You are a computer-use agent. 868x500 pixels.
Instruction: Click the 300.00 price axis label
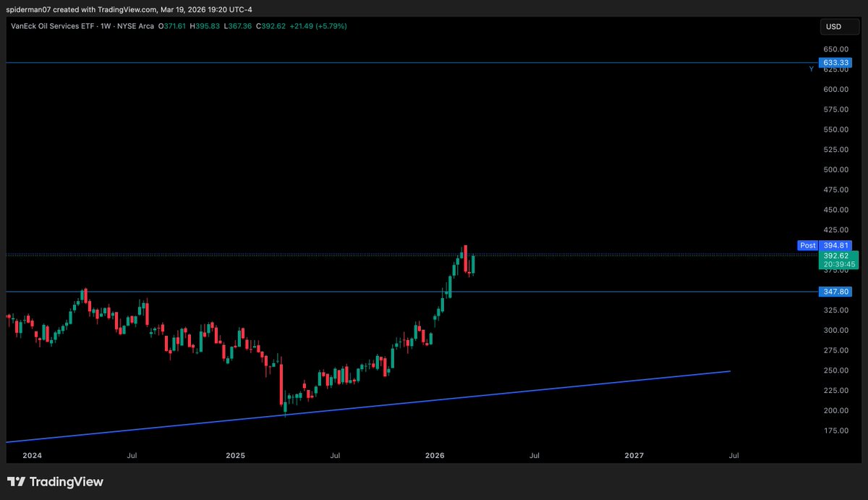pos(835,330)
